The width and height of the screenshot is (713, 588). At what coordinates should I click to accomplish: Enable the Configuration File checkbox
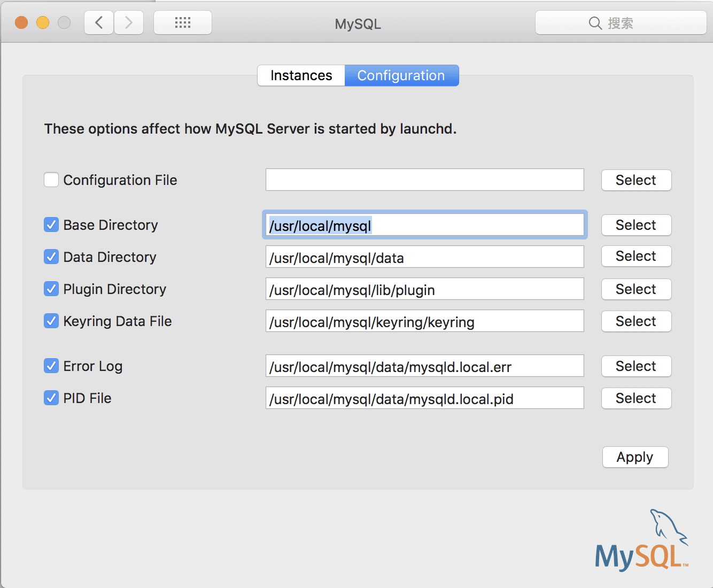pyautogui.click(x=51, y=180)
